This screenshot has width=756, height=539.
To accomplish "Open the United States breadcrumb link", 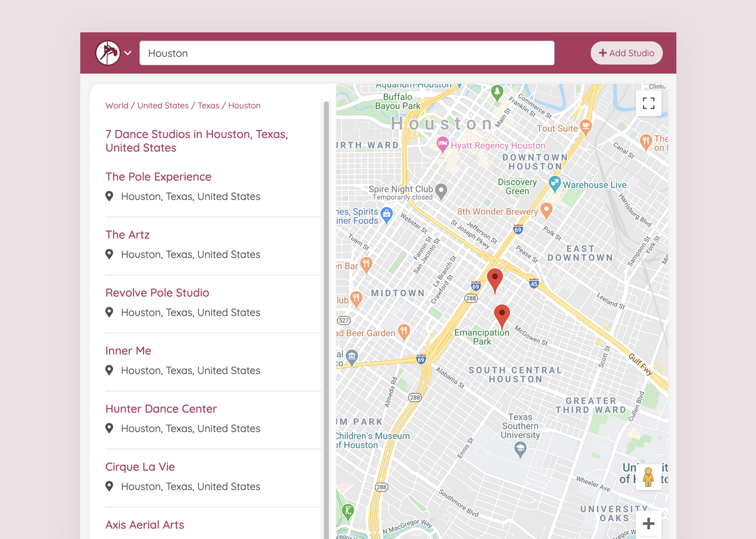I will click(x=163, y=105).
